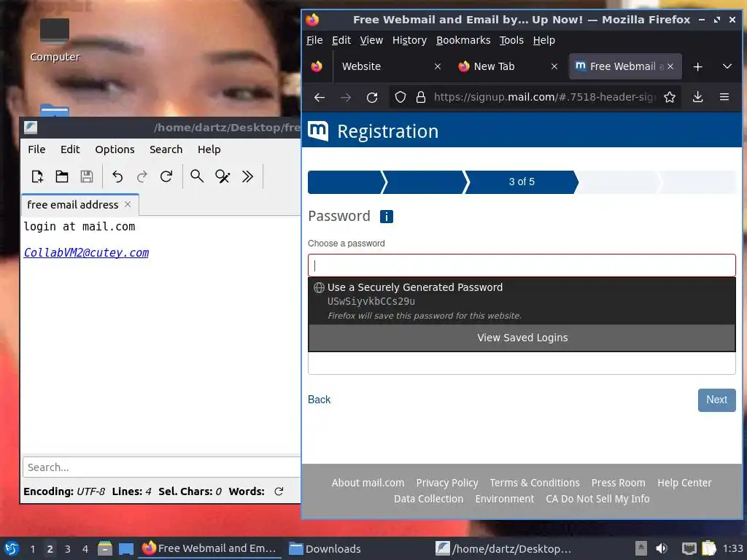Click the Save disk icon in the editor toolbar
The image size is (747, 560).
pyautogui.click(x=87, y=176)
